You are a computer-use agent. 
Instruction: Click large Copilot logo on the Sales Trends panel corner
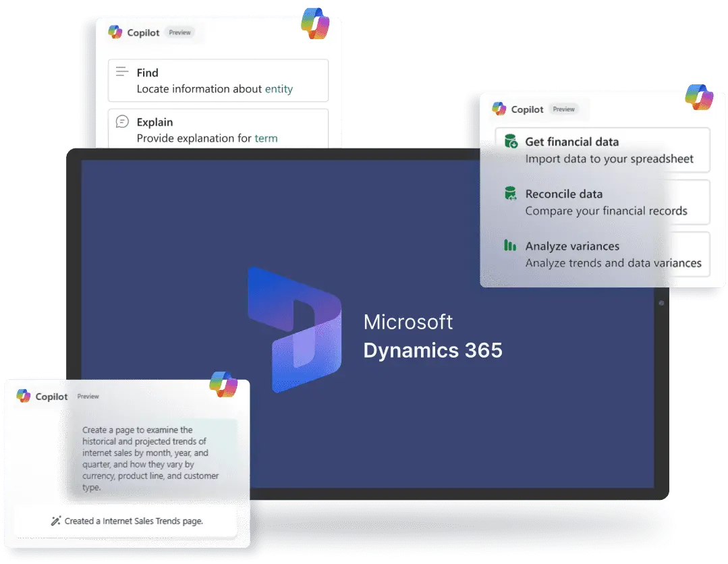[223, 385]
